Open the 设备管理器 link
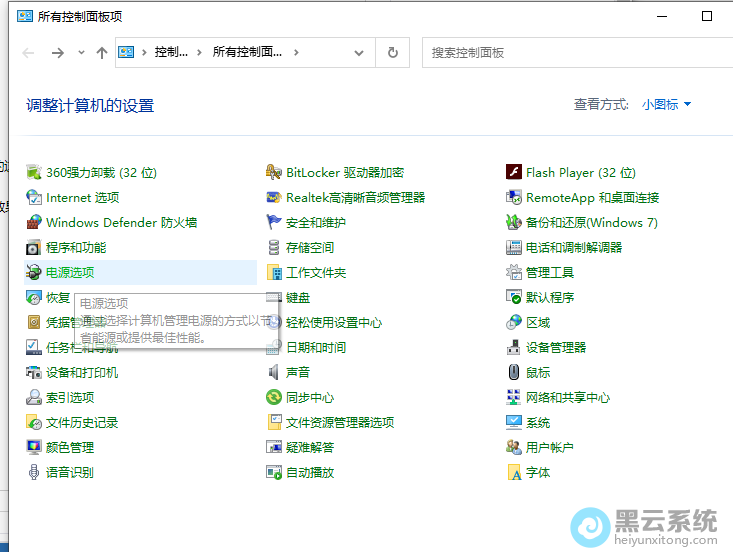The image size is (733, 552). coord(556,347)
